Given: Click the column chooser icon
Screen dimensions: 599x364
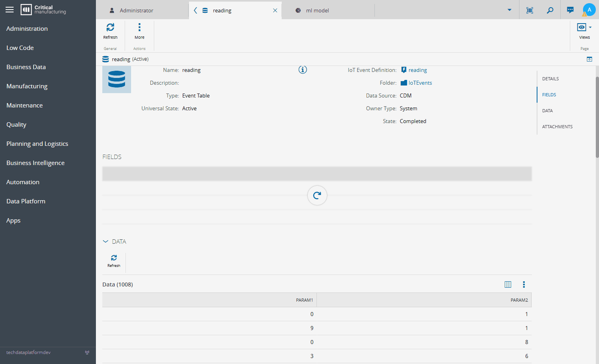Looking at the screenshot, I should pyautogui.click(x=508, y=284).
